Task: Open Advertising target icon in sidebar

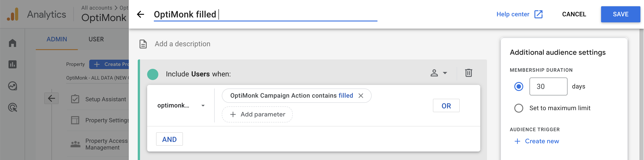Action: coord(13,107)
